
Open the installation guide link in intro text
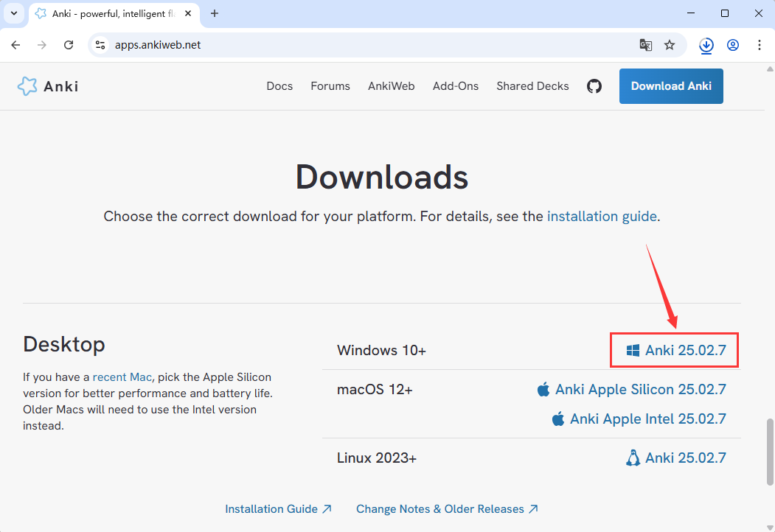click(x=602, y=217)
